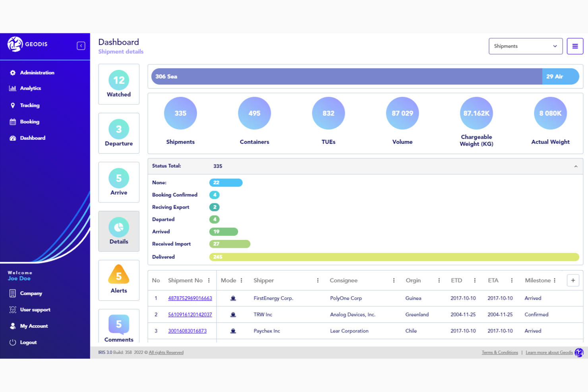The width and height of the screenshot is (588, 392).
Task: Open the Arrive card showing 5
Action: coord(119,182)
